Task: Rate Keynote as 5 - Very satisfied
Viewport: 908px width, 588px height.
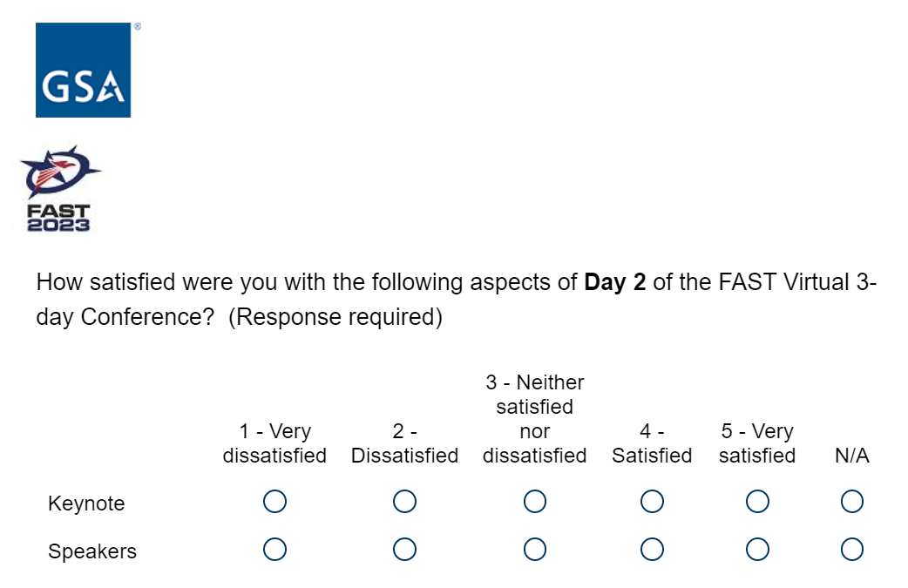Action: 757,502
